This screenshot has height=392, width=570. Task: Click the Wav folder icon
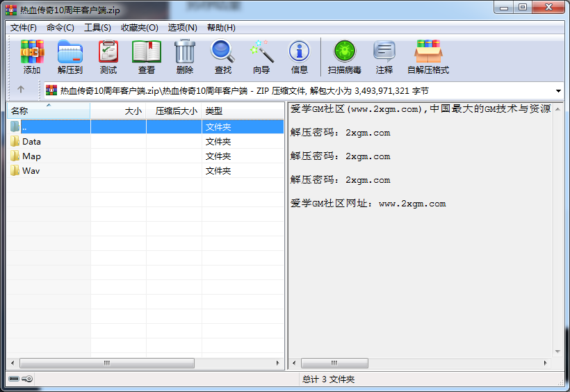(15, 170)
